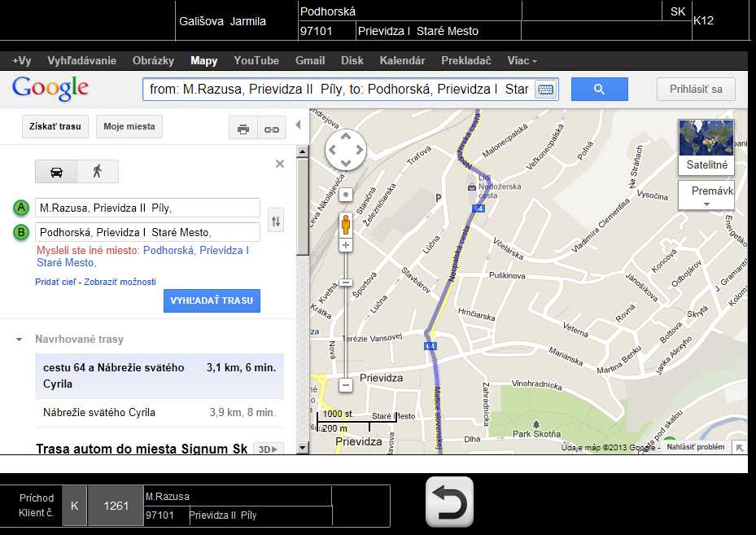Click VYHĽADAŤ TRASU button
This screenshot has height=535, width=756.
[212, 300]
